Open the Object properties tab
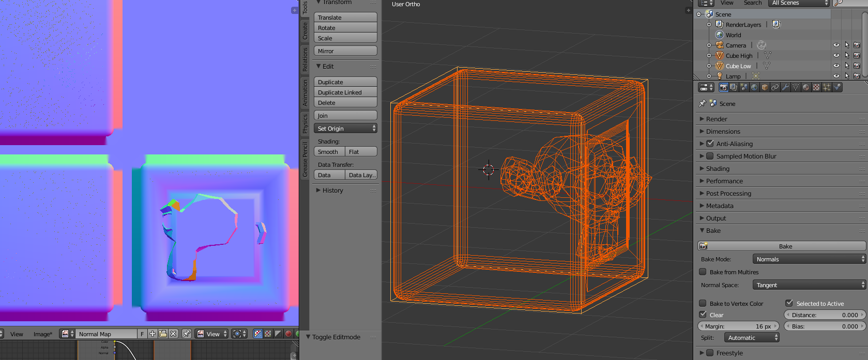The image size is (868, 360). [x=765, y=87]
